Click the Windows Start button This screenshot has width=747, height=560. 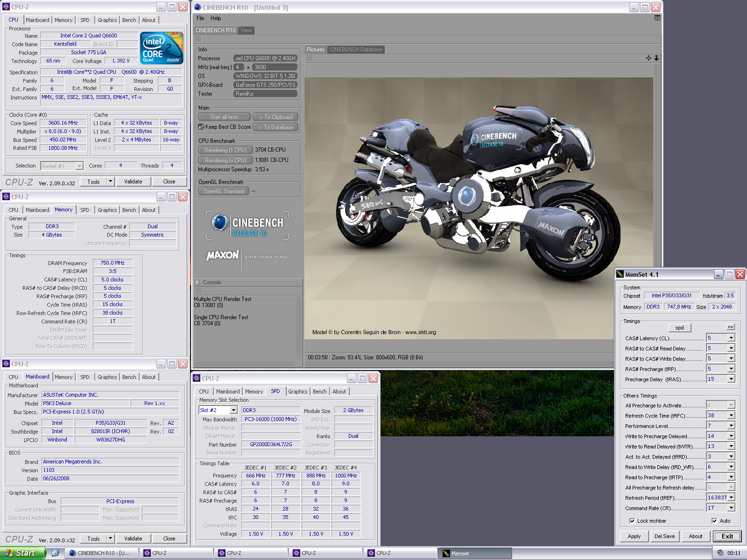pyautogui.click(x=22, y=553)
